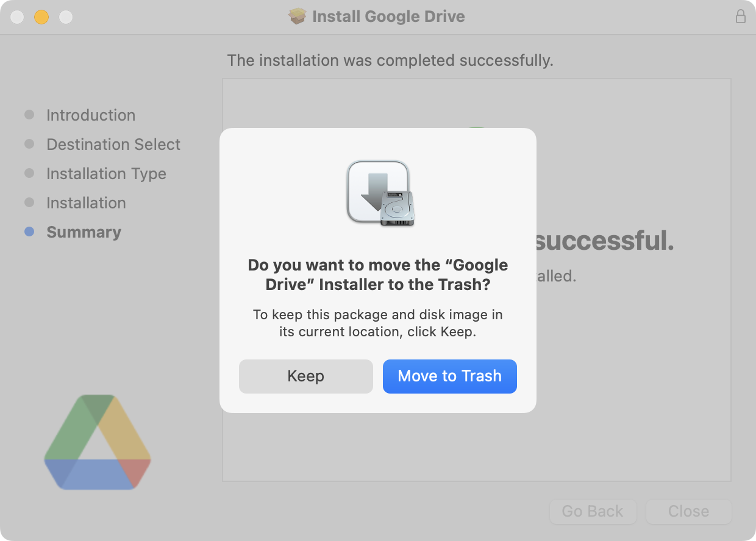
Task: Select the Destination Select entry in sidebar
Action: (x=113, y=144)
